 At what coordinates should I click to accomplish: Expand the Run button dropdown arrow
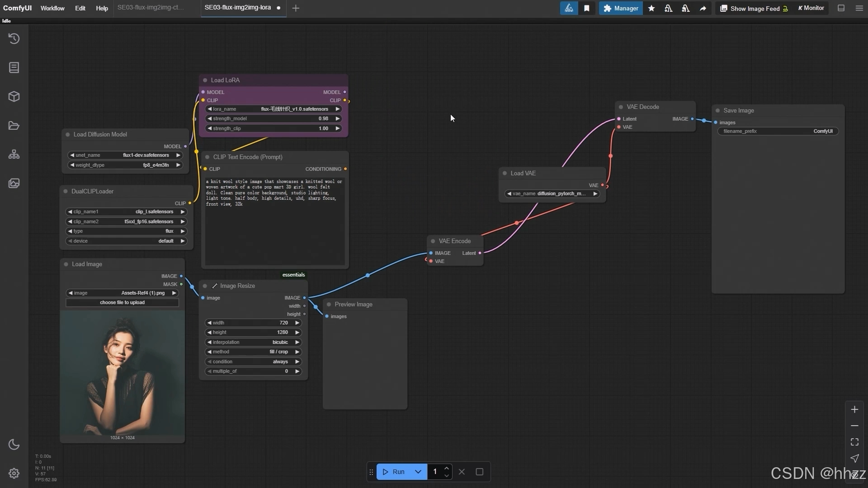tap(418, 472)
